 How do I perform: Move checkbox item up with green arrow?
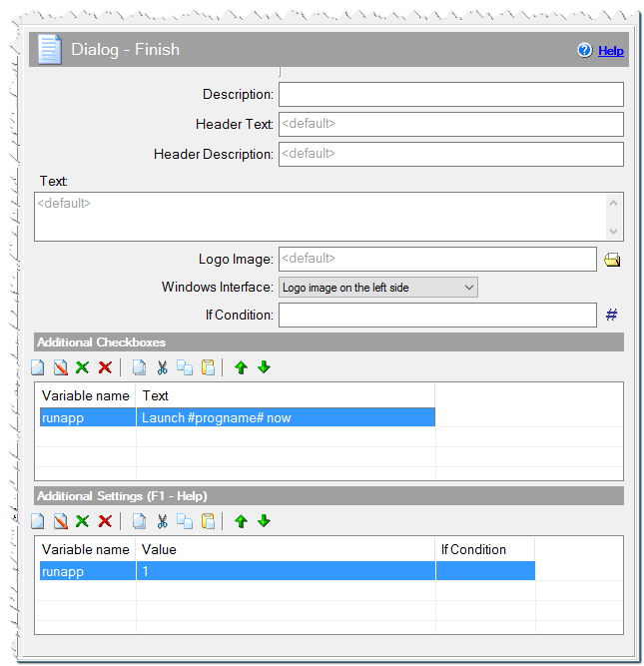pyautogui.click(x=241, y=367)
